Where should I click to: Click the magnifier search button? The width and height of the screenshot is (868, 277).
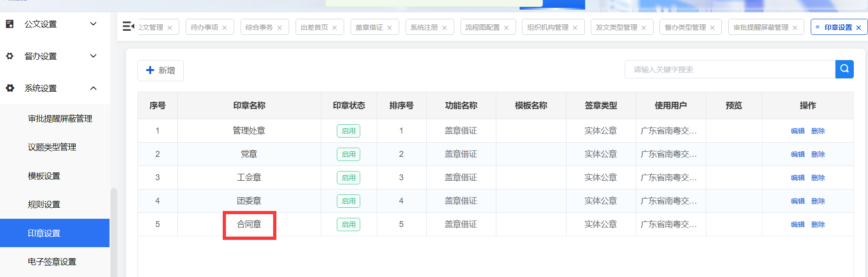coord(844,69)
